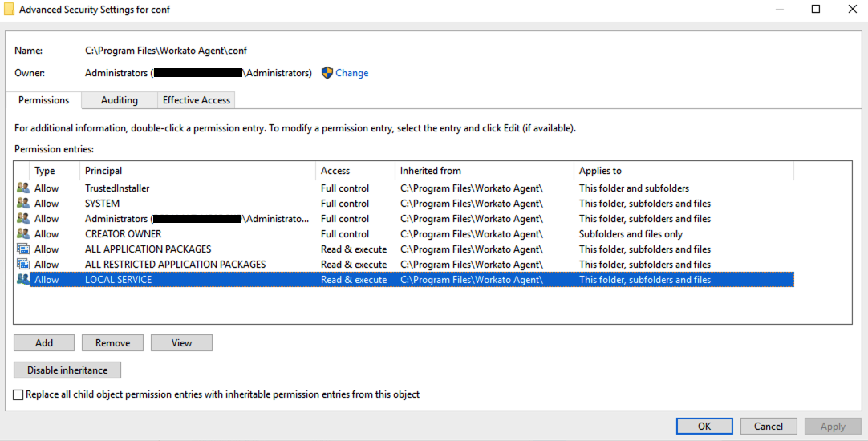Sort by the Type column header

[x=55, y=171]
